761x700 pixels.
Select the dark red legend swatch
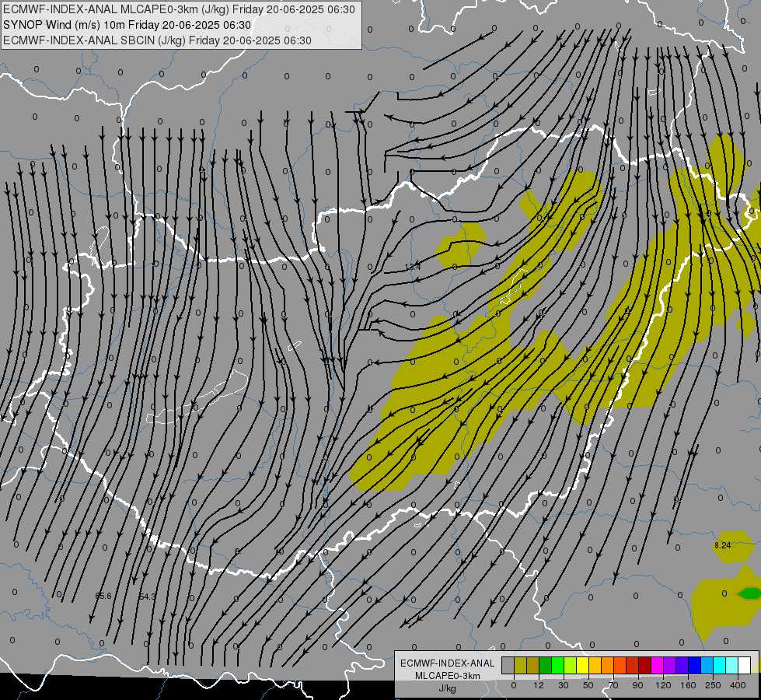pos(645,666)
